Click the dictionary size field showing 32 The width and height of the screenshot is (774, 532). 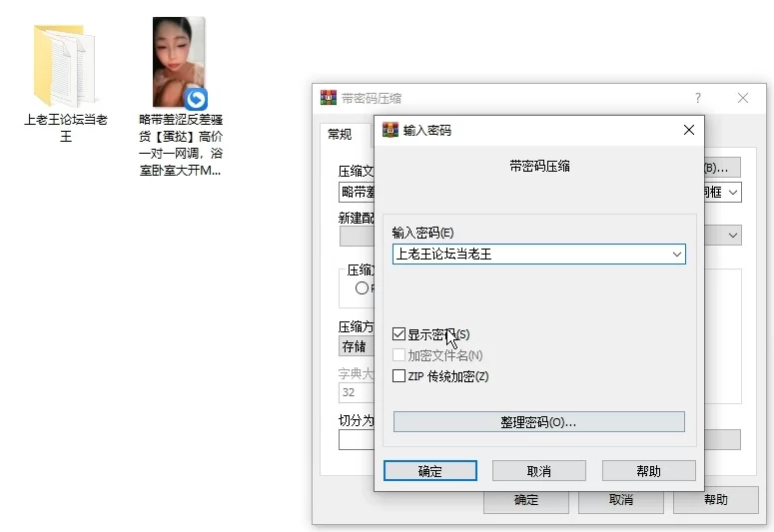(x=357, y=392)
